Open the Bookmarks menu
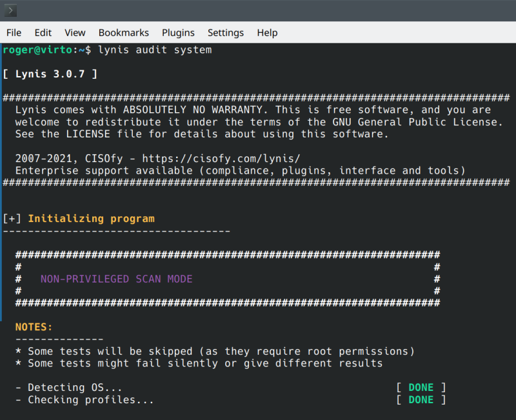This screenshot has height=420, width=516. (123, 33)
